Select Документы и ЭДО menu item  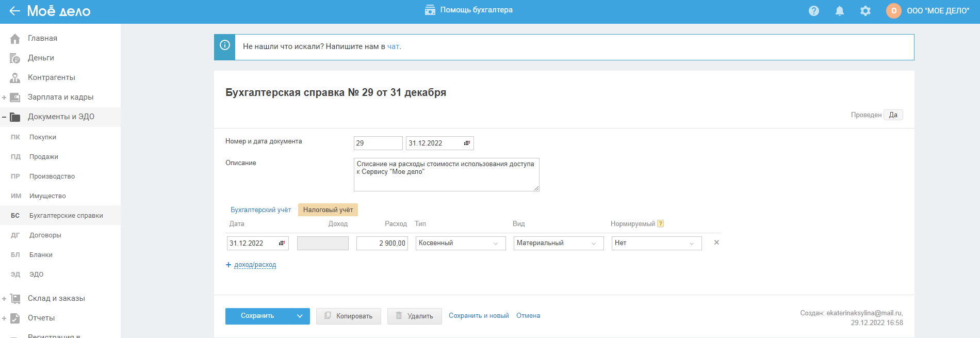(61, 117)
